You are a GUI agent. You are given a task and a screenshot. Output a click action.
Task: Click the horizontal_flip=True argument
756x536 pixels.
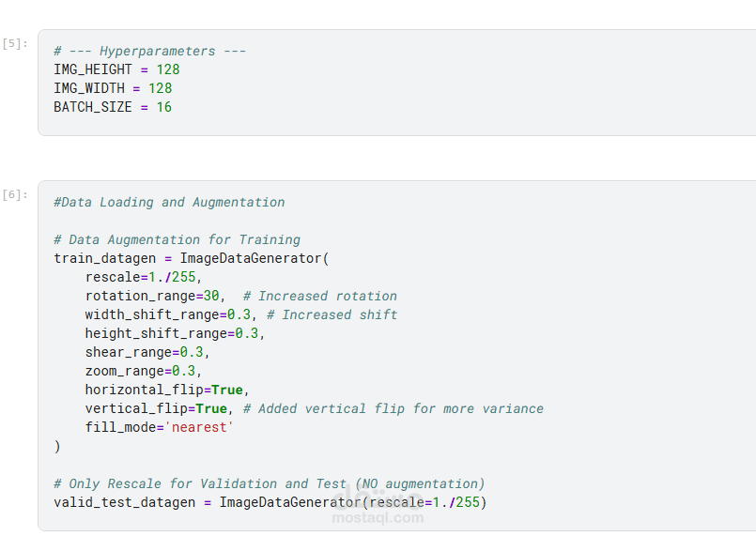tap(167, 390)
